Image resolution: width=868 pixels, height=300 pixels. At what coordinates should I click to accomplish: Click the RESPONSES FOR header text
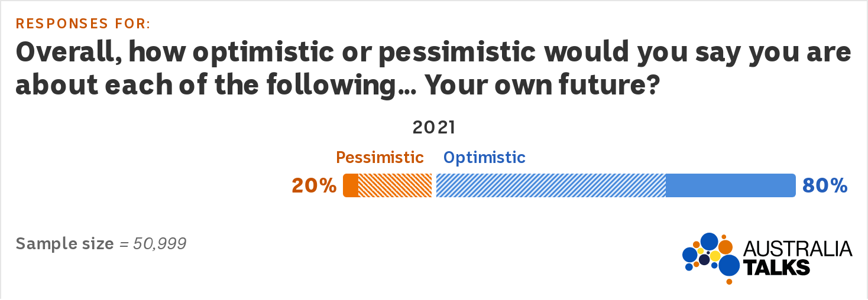[x=83, y=24]
